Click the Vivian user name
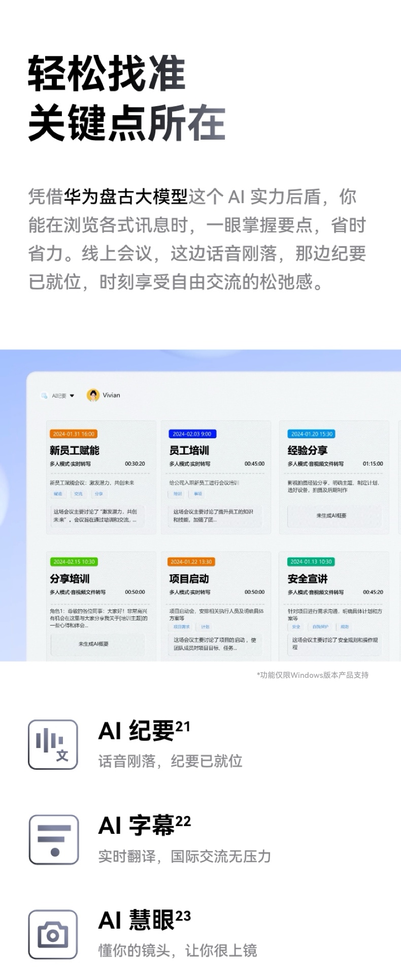Image resolution: width=401 pixels, height=980 pixels. [x=111, y=395]
